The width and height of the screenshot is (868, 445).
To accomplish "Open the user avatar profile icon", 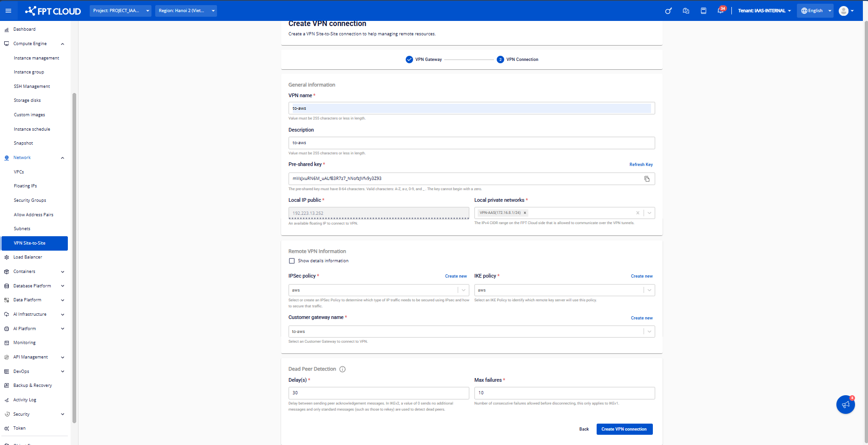I will pyautogui.click(x=844, y=11).
